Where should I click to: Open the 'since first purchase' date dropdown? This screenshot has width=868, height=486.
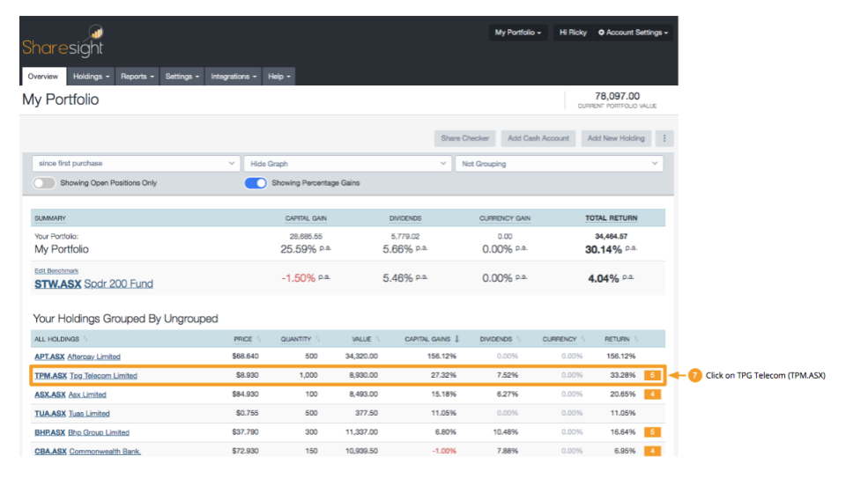coord(137,164)
